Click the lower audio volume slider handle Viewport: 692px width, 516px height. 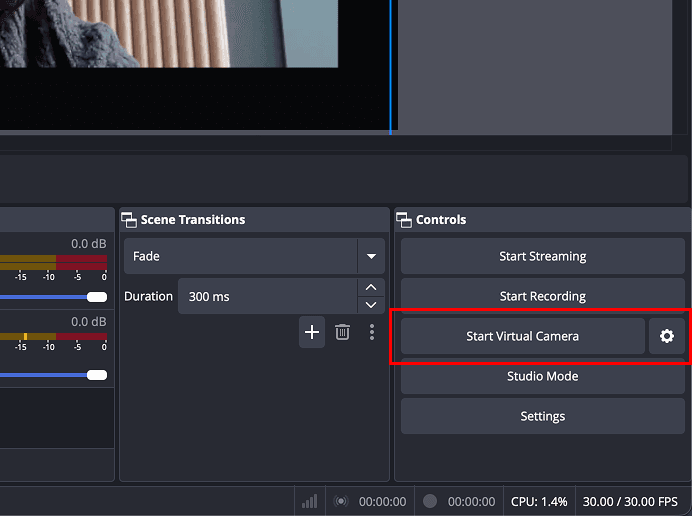click(97, 375)
